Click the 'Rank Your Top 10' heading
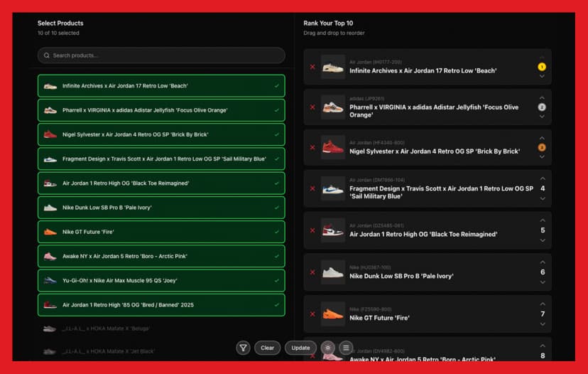 [x=328, y=23]
